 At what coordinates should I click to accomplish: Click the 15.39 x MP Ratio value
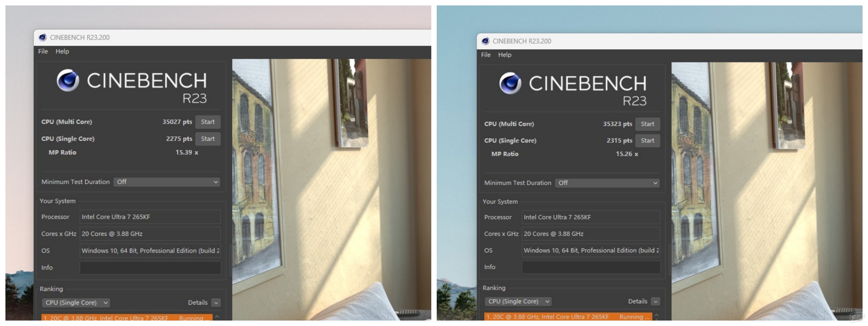187,152
